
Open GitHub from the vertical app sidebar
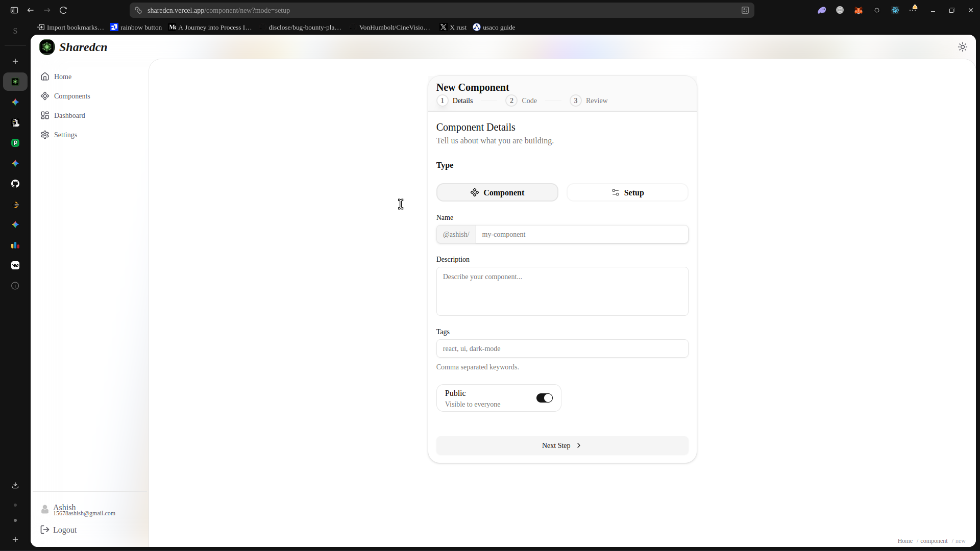15,184
